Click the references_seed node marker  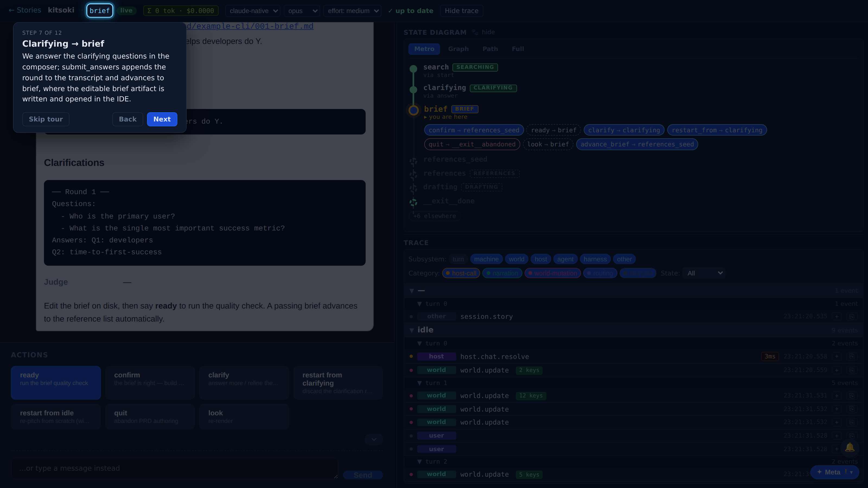(x=413, y=162)
